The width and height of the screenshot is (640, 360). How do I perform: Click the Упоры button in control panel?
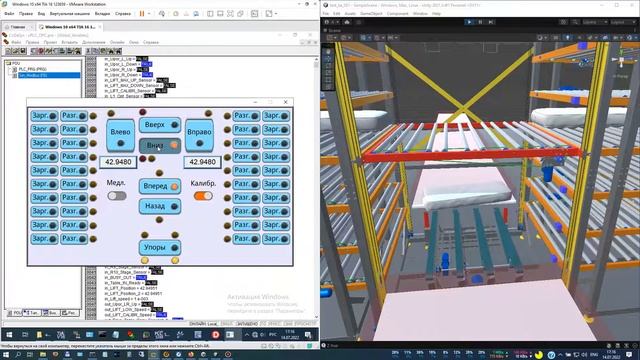(x=160, y=247)
